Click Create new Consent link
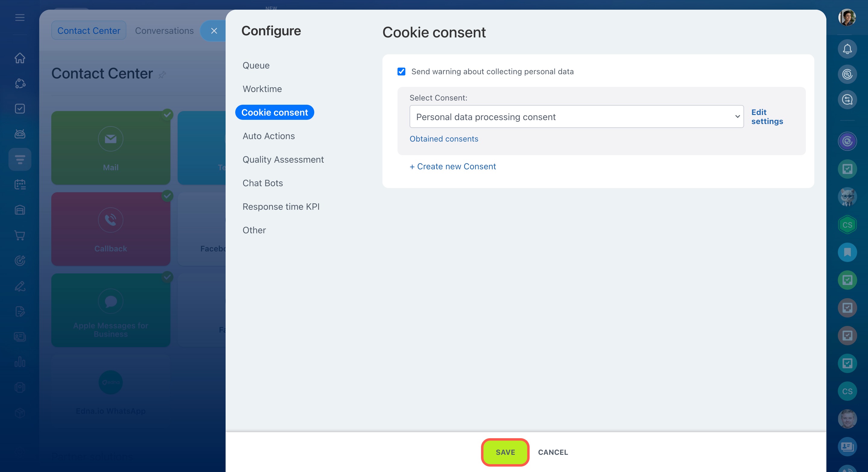 tap(452, 167)
